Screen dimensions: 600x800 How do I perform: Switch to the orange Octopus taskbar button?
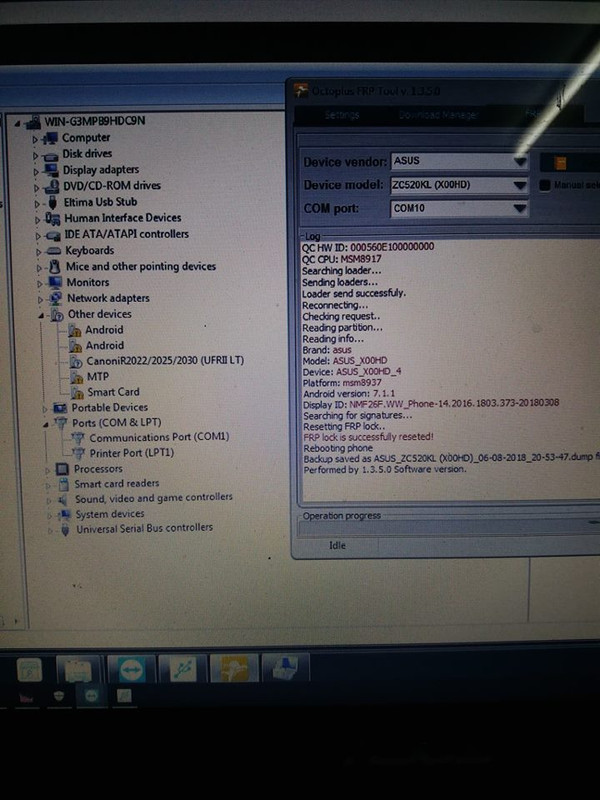pyautogui.click(x=234, y=669)
